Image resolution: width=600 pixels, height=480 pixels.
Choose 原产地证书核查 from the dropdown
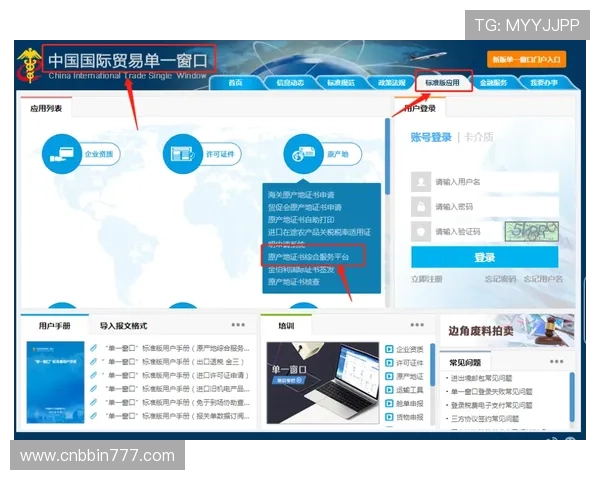tap(293, 282)
